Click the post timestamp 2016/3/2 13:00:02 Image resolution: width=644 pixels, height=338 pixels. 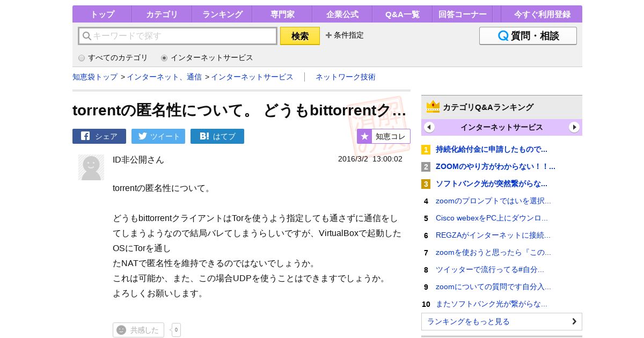coord(370,159)
